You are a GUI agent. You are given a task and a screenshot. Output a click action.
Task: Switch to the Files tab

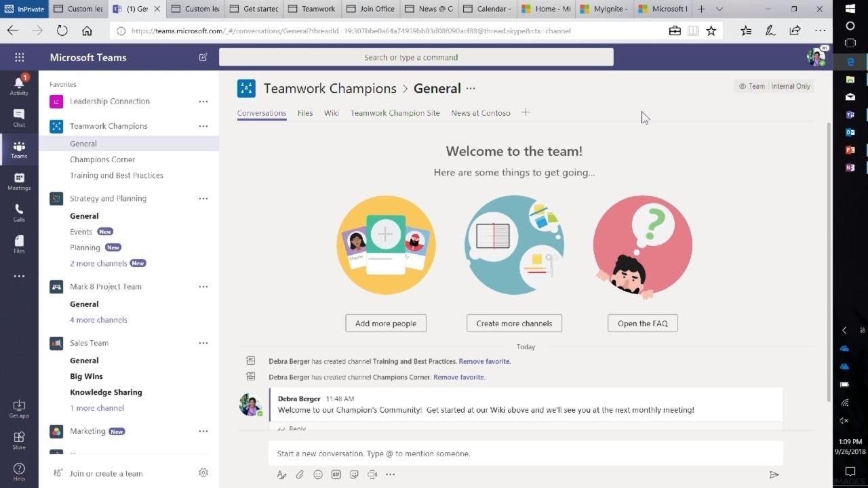tap(305, 113)
